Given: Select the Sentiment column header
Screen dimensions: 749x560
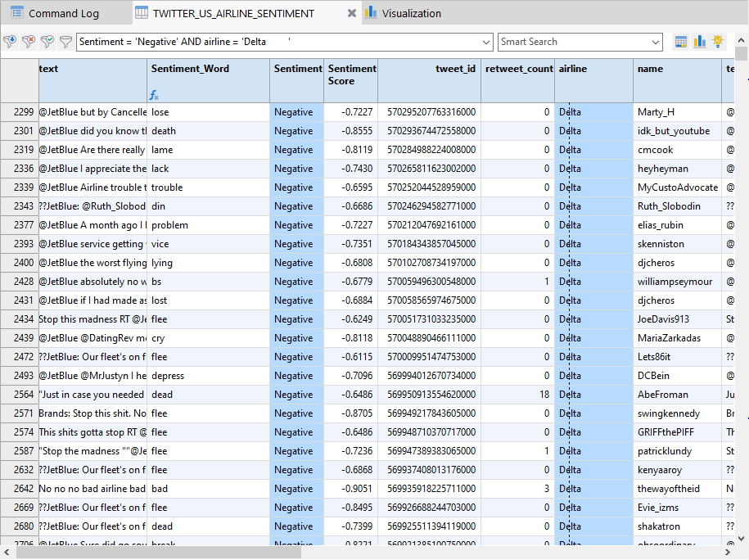Looking at the screenshot, I should pyautogui.click(x=296, y=81).
